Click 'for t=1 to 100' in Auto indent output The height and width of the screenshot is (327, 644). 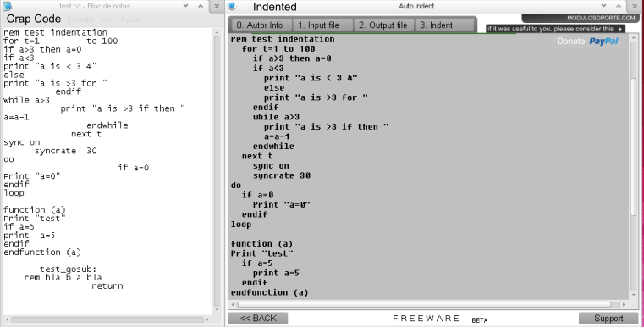coord(278,49)
